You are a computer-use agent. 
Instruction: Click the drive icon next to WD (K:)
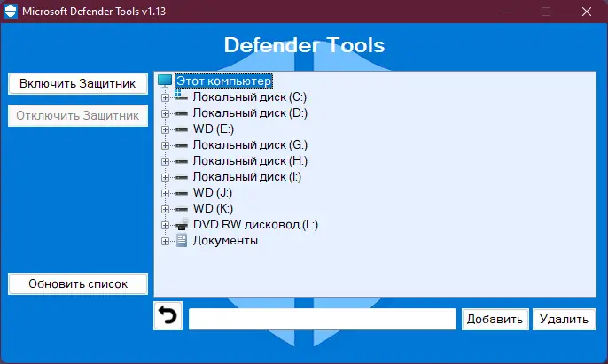click(x=181, y=209)
